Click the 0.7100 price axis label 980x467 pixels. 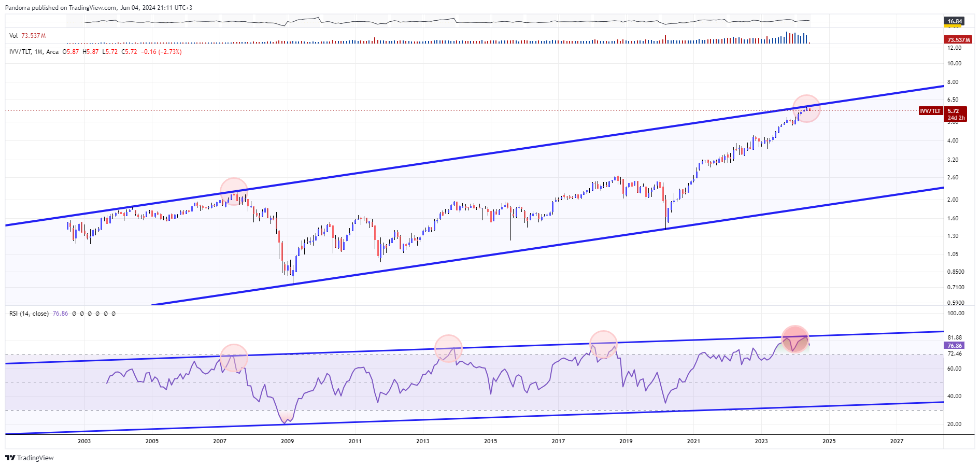coord(956,287)
